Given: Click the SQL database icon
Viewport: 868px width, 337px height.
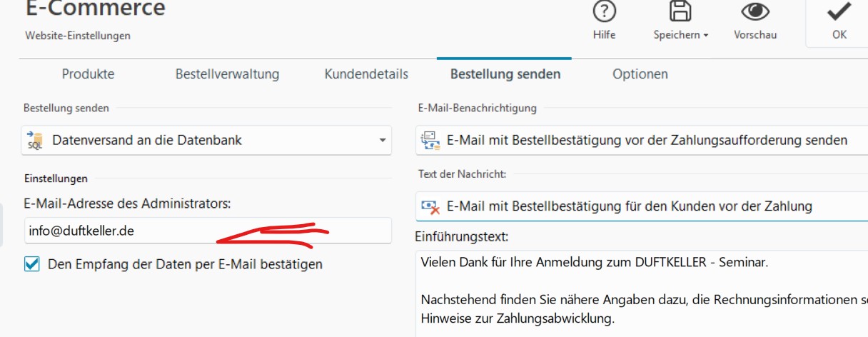Looking at the screenshot, I should tap(35, 140).
